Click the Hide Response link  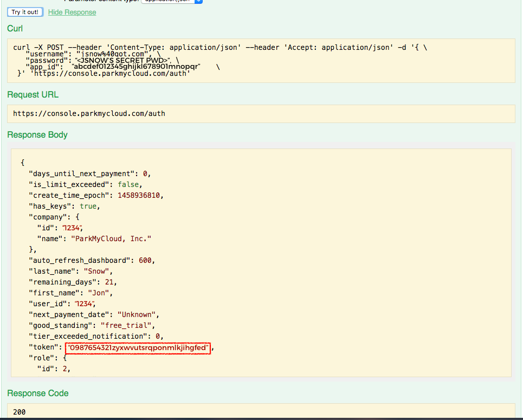click(72, 12)
